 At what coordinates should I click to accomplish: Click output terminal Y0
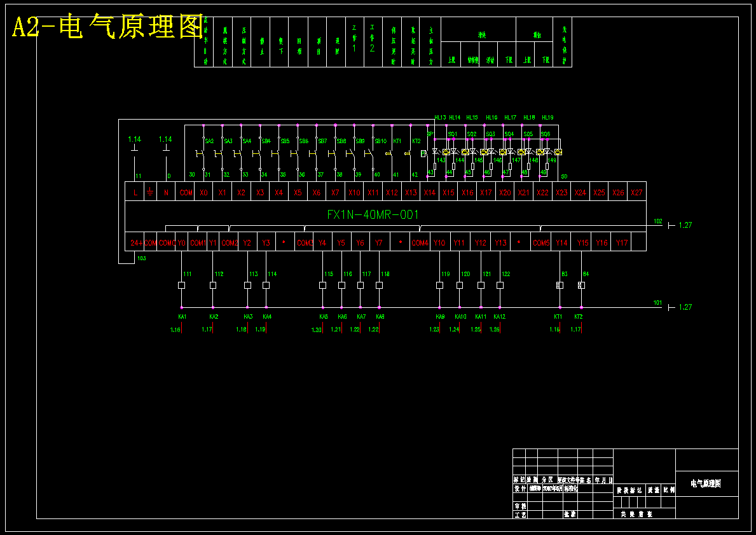(x=181, y=243)
